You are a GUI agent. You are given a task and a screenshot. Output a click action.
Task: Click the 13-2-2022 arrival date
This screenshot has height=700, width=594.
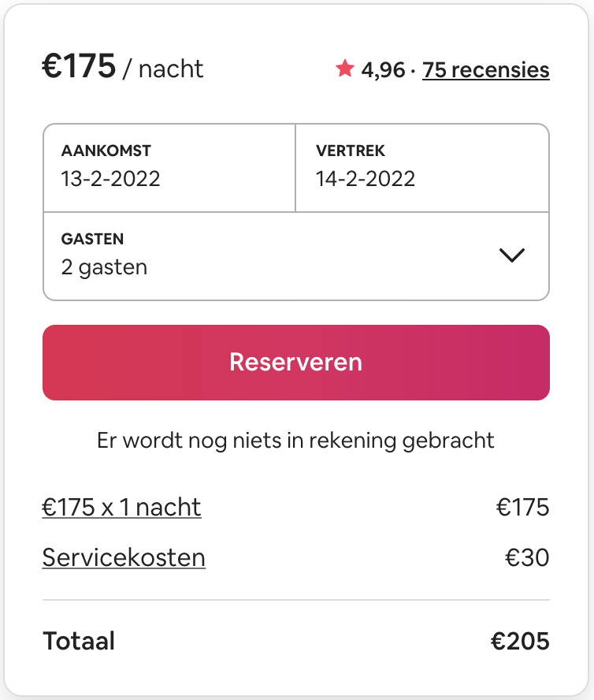click(x=110, y=179)
